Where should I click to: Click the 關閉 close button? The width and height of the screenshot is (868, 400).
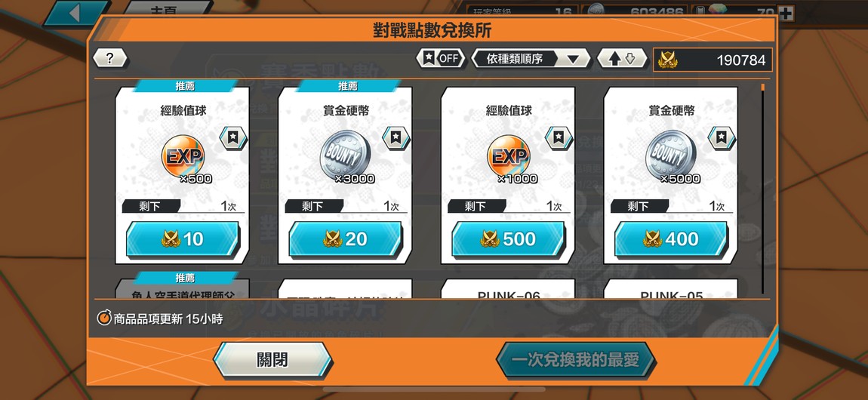pyautogui.click(x=273, y=360)
